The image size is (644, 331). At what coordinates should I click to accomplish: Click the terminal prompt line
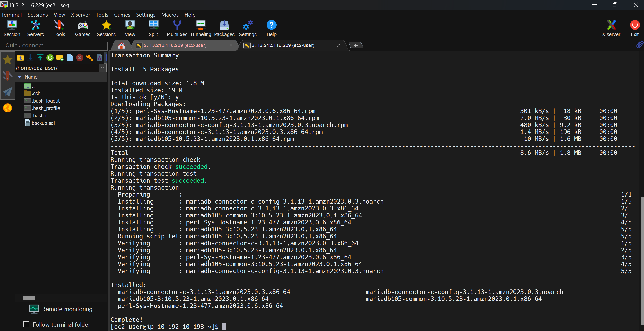click(x=168, y=327)
